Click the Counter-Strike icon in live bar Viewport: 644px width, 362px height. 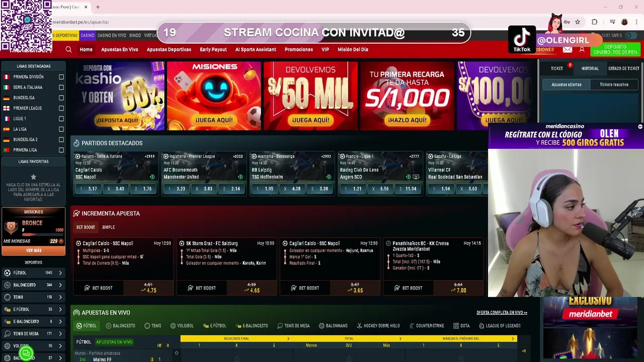point(412,326)
